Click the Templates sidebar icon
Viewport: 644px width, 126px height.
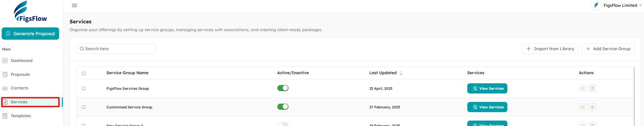tap(5, 116)
